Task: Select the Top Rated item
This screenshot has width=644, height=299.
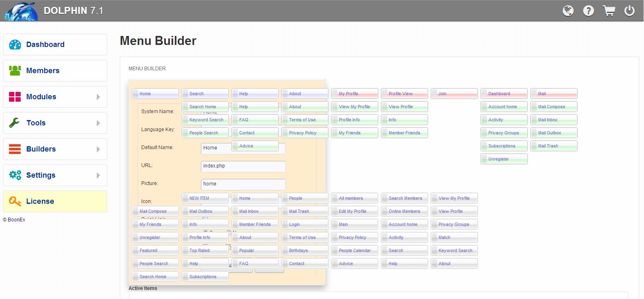Action: (x=205, y=250)
